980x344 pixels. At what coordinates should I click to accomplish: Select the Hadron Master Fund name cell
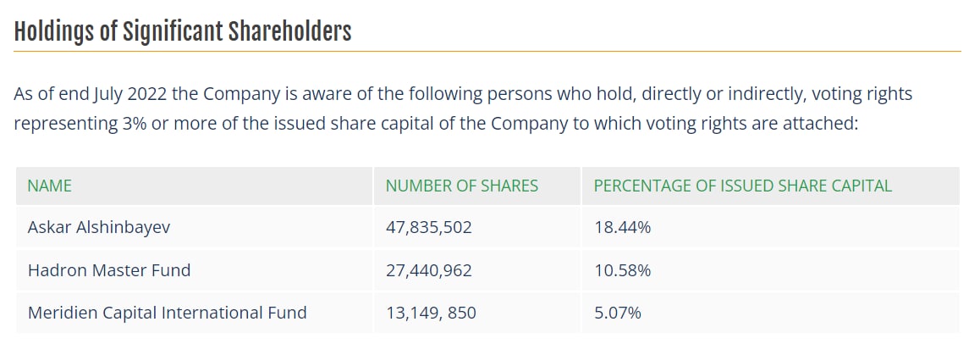(109, 270)
